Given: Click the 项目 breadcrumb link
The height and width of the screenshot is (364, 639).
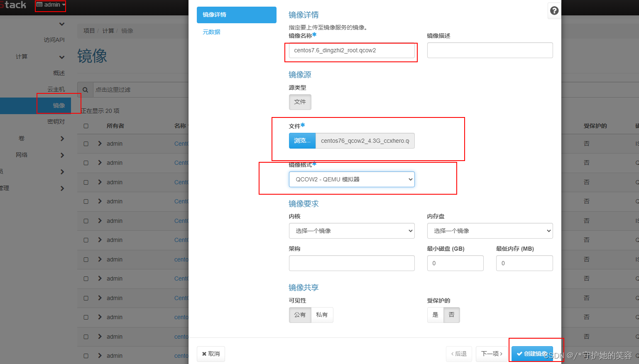Looking at the screenshot, I should 89,31.
